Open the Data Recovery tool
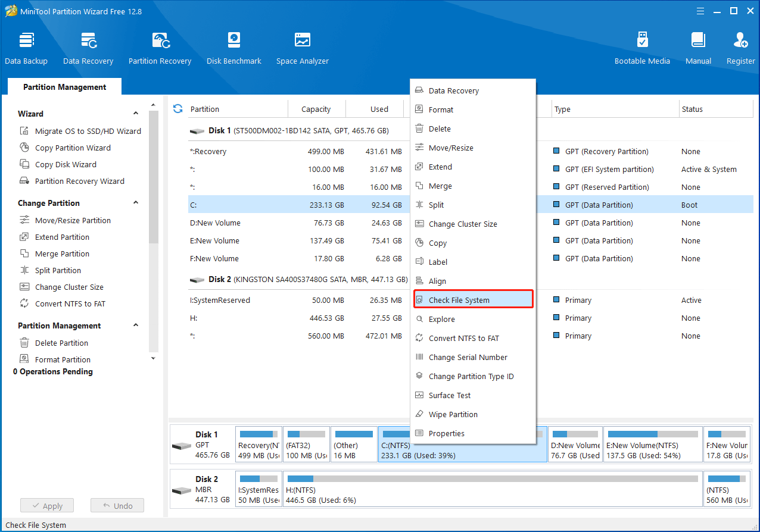The width and height of the screenshot is (760, 532). (88, 49)
